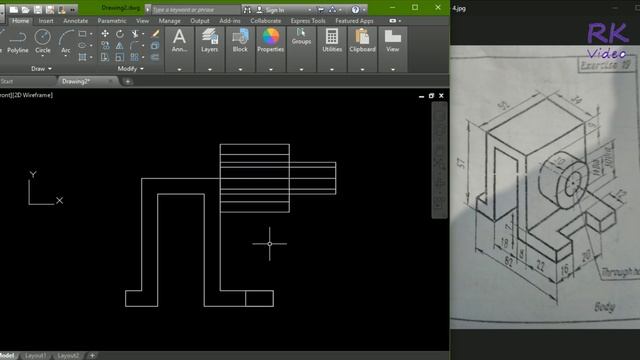Image resolution: width=640 pixels, height=360 pixels.
Task: Click the keyword search field
Action: [x=196, y=9]
